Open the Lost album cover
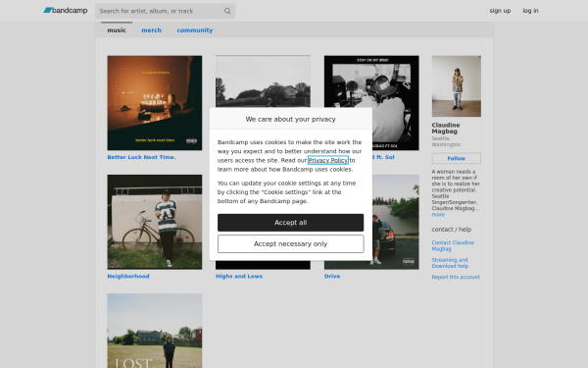588x368 pixels. [155, 331]
